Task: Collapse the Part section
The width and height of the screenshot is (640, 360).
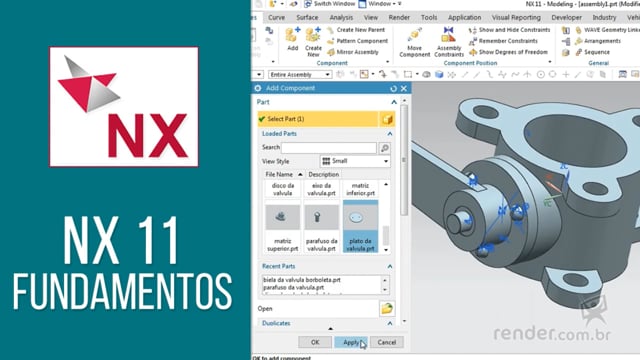Action: coord(393,102)
